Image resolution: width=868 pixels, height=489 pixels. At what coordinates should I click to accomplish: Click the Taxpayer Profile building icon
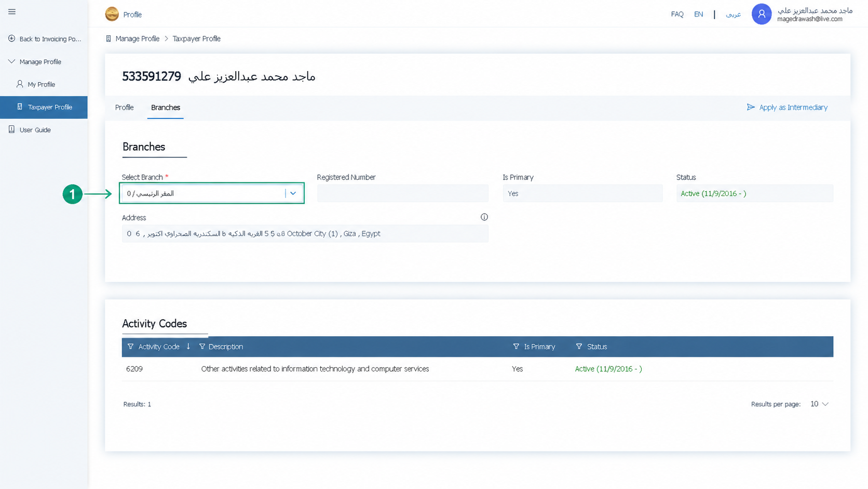[20, 107]
